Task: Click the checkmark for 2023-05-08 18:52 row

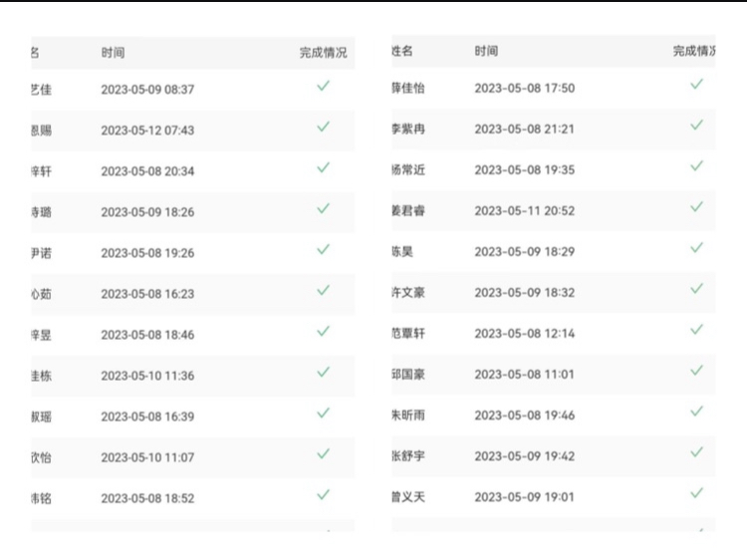Action: pos(324,495)
